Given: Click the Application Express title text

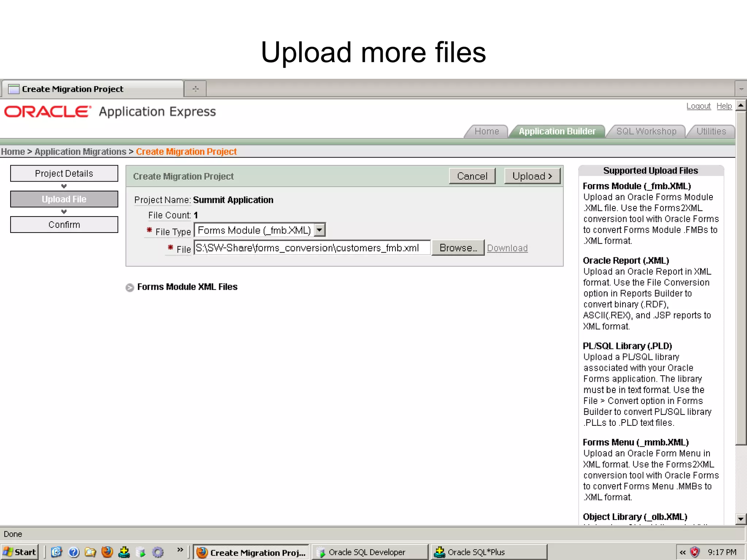Looking at the screenshot, I should 157,112.
